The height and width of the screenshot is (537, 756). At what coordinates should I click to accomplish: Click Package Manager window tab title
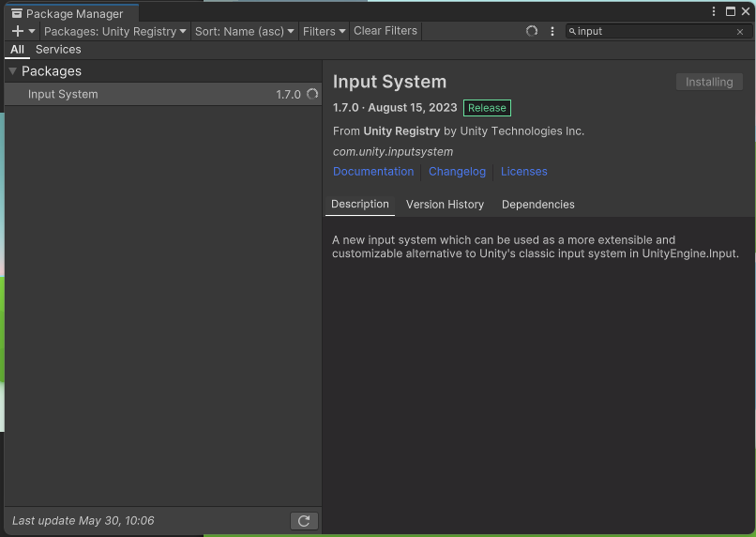pos(74,14)
